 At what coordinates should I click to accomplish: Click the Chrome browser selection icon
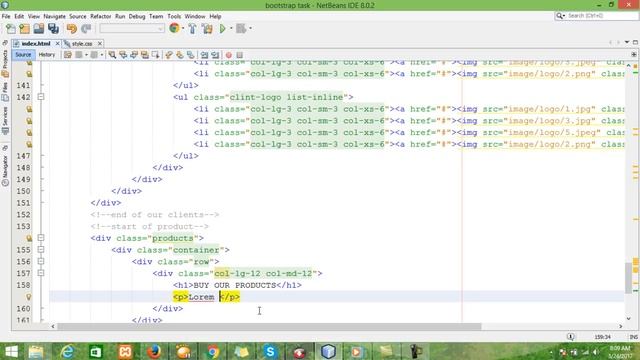pos(174,28)
